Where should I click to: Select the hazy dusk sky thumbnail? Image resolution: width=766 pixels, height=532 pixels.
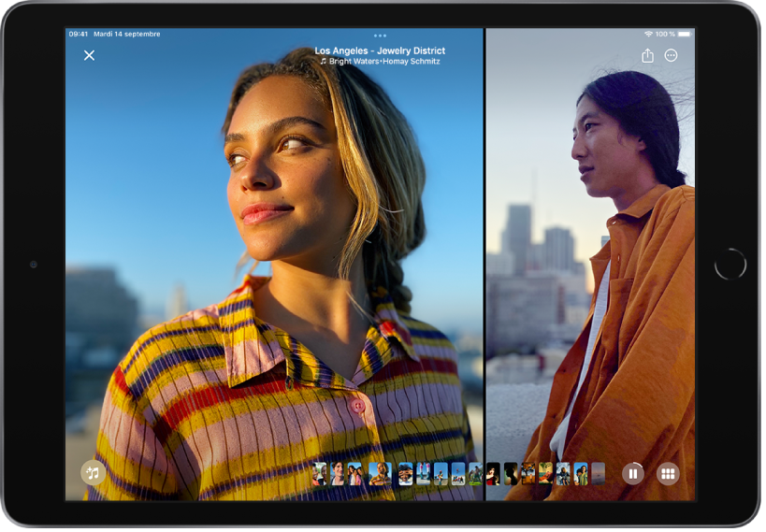tap(599, 474)
